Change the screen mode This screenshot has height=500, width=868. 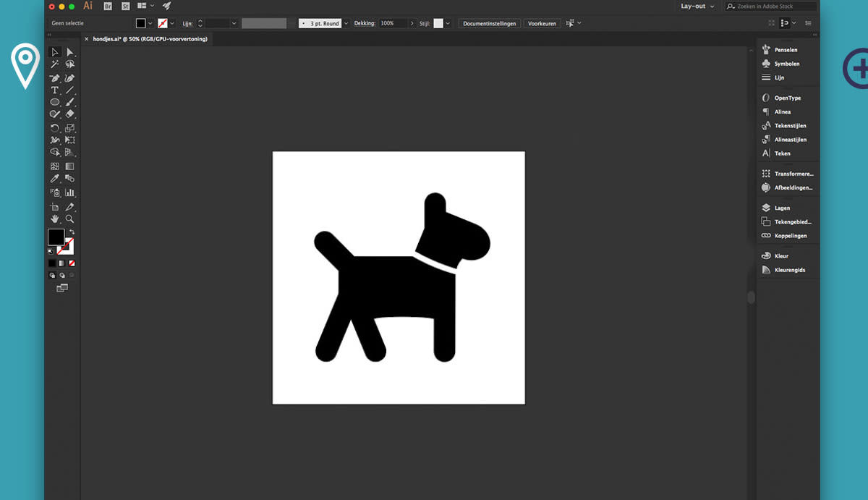62,288
